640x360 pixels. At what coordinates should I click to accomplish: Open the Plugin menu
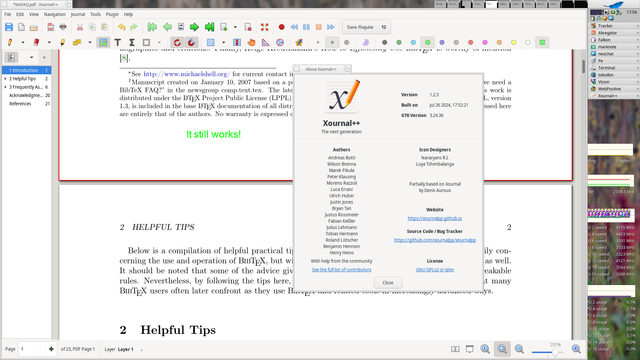112,14
